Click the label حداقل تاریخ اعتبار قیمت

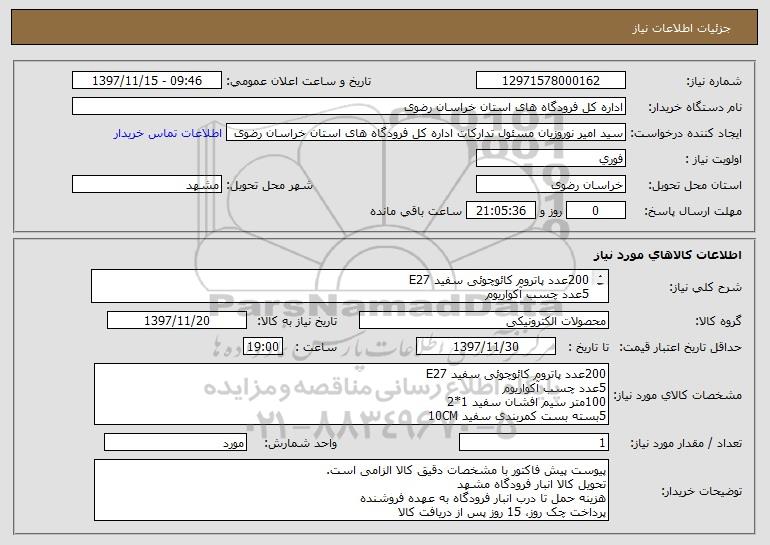pos(681,347)
